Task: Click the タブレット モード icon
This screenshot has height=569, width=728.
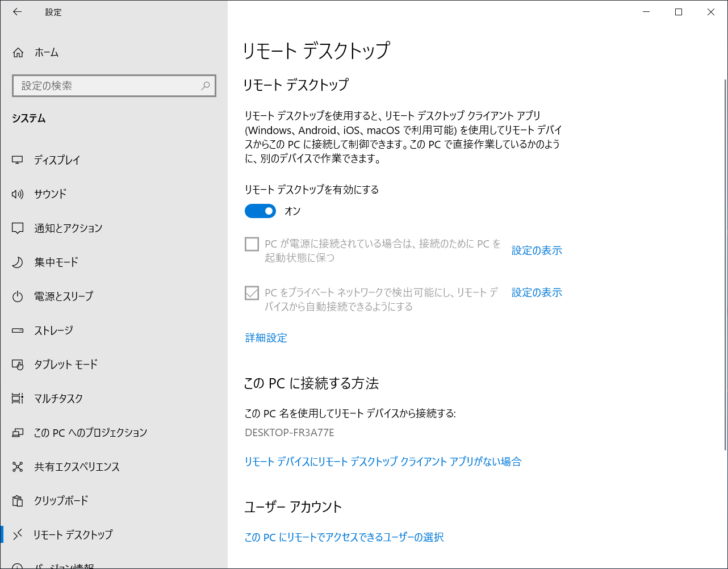Action: coord(18,364)
